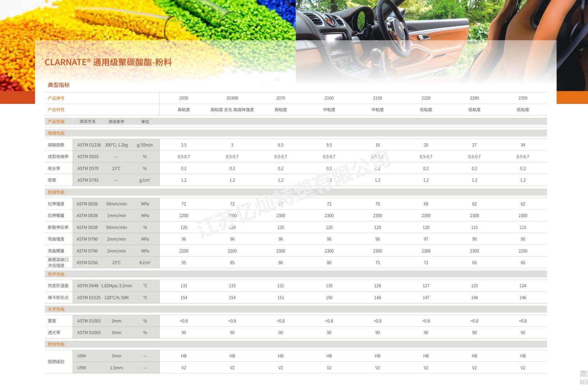Viewport: 588px width, 387px height.
Task: Select product grade "2030" column header
Action: (184, 98)
